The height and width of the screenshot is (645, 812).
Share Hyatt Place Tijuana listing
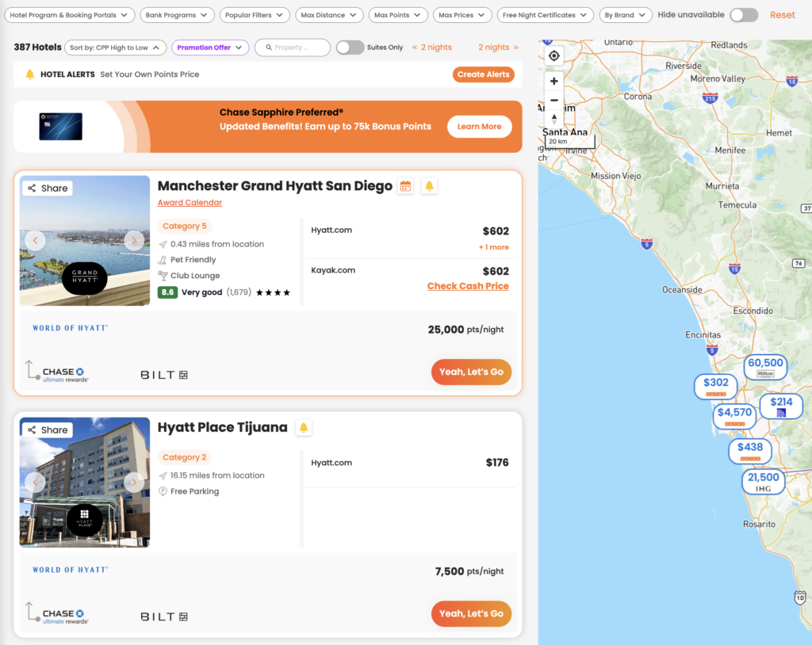tap(48, 429)
